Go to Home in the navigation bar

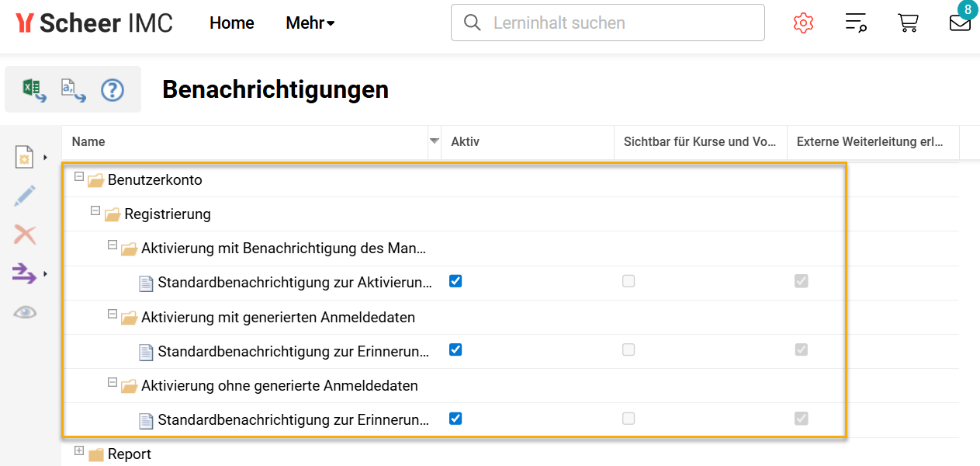(x=230, y=23)
